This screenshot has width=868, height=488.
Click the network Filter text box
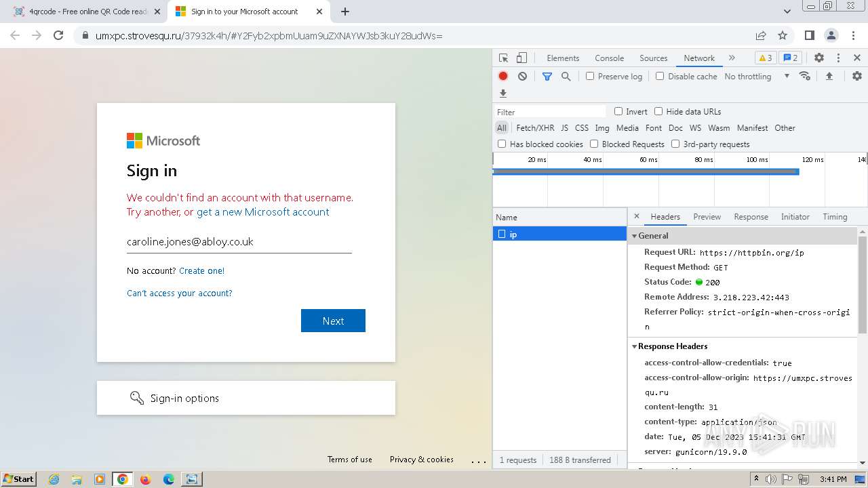551,112
